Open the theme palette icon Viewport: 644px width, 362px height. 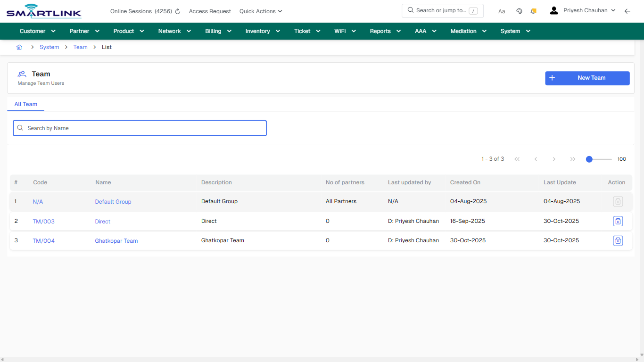[519, 10]
